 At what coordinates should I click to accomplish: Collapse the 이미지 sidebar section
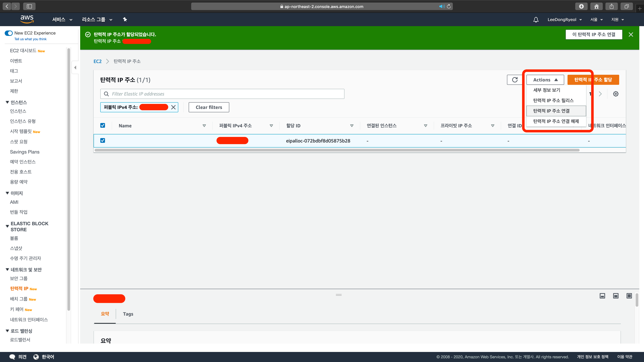coord(7,193)
